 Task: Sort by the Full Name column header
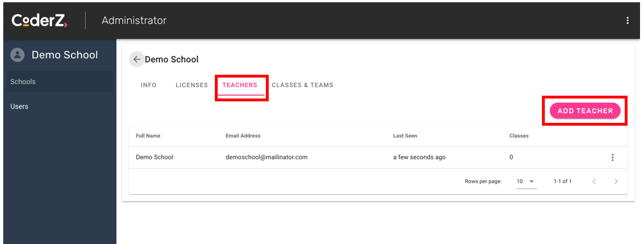click(x=148, y=136)
